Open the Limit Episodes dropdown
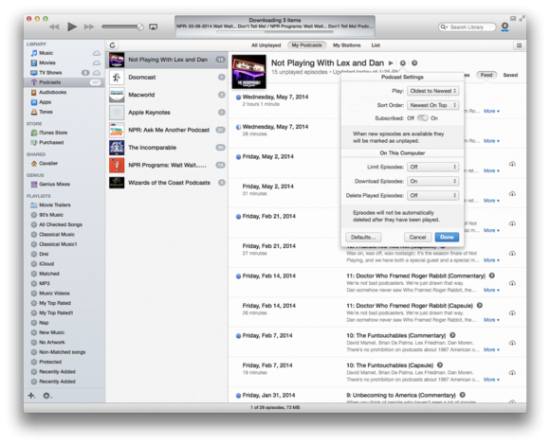 pos(433,167)
